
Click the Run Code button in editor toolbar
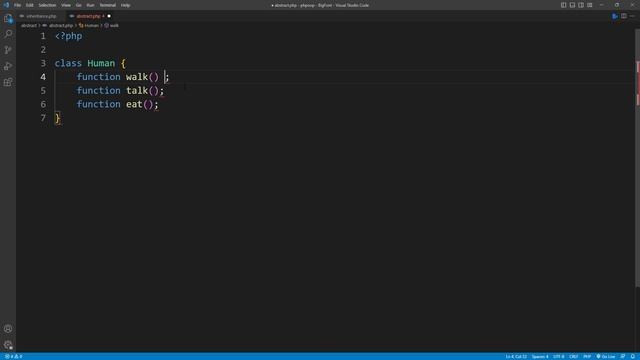(615, 16)
